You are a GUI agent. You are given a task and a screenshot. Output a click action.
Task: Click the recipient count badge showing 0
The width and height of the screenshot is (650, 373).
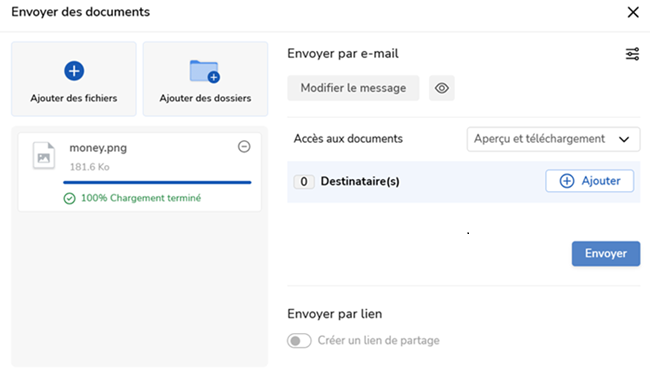pyautogui.click(x=304, y=182)
